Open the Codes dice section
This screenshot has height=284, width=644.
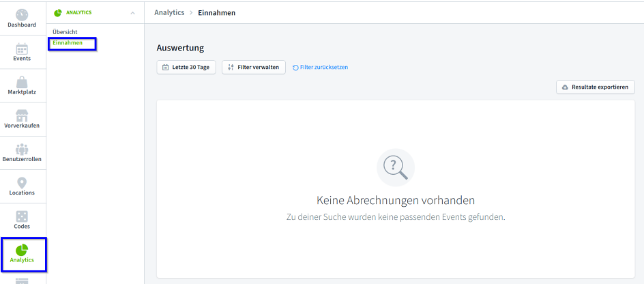22,220
